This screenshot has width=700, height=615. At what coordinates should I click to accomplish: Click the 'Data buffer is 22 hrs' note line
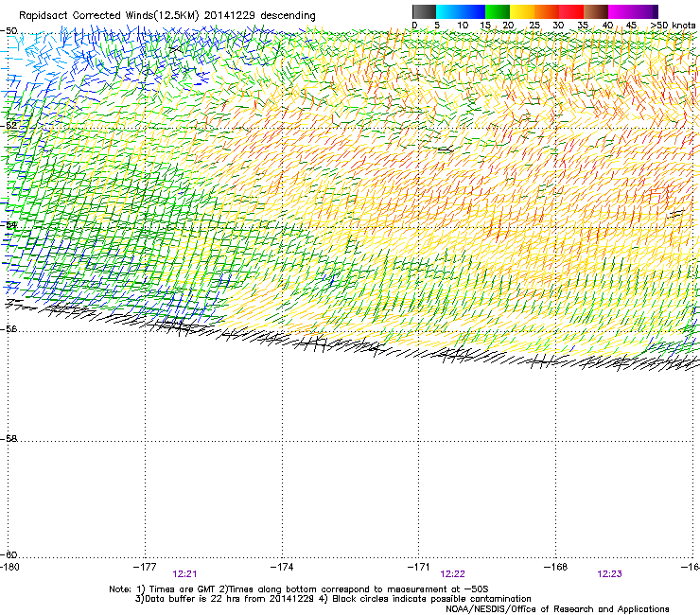tap(333, 599)
